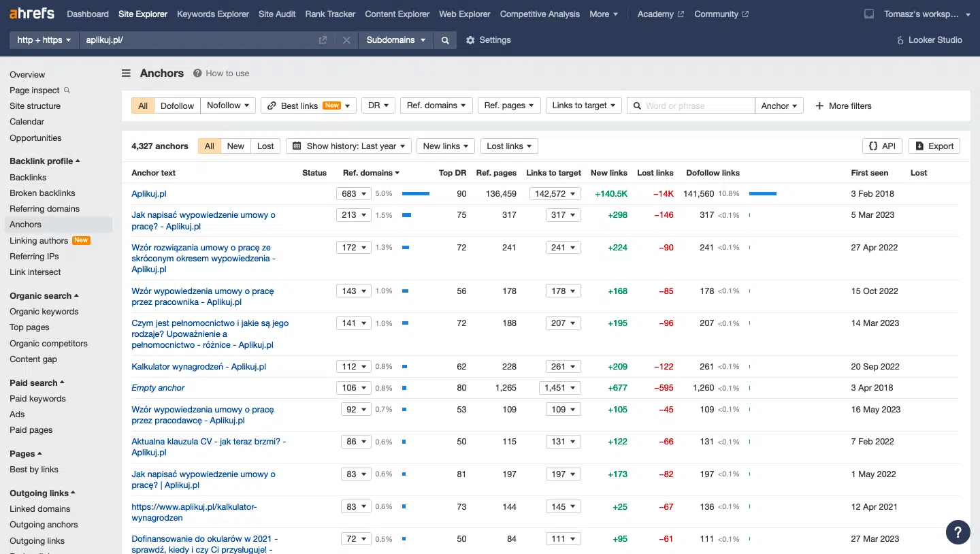Click +140.5K new links value
This screenshot has height=554, width=980.
click(x=610, y=193)
